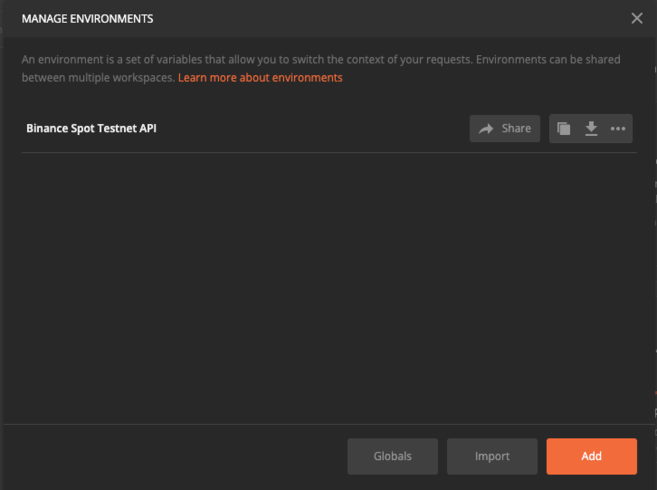The width and height of the screenshot is (657, 490).
Task: Follow the Learn more about environments link
Action: [x=260, y=77]
